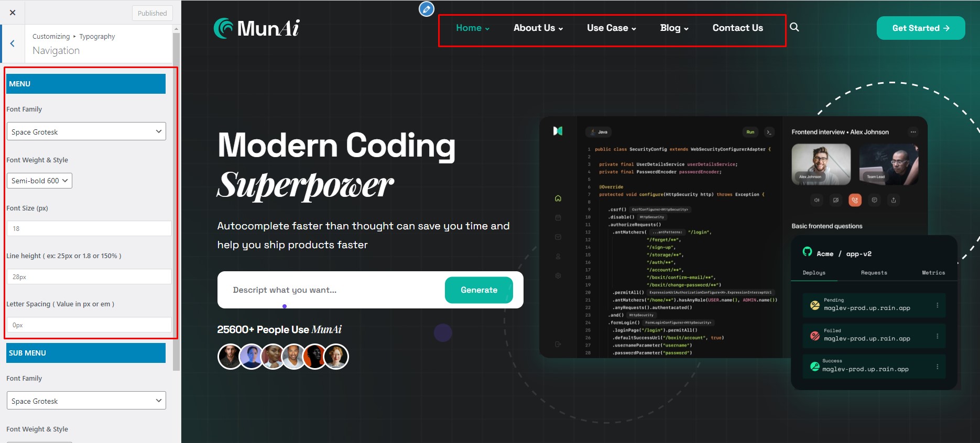Open the Contact Us menu item

pyautogui.click(x=738, y=28)
